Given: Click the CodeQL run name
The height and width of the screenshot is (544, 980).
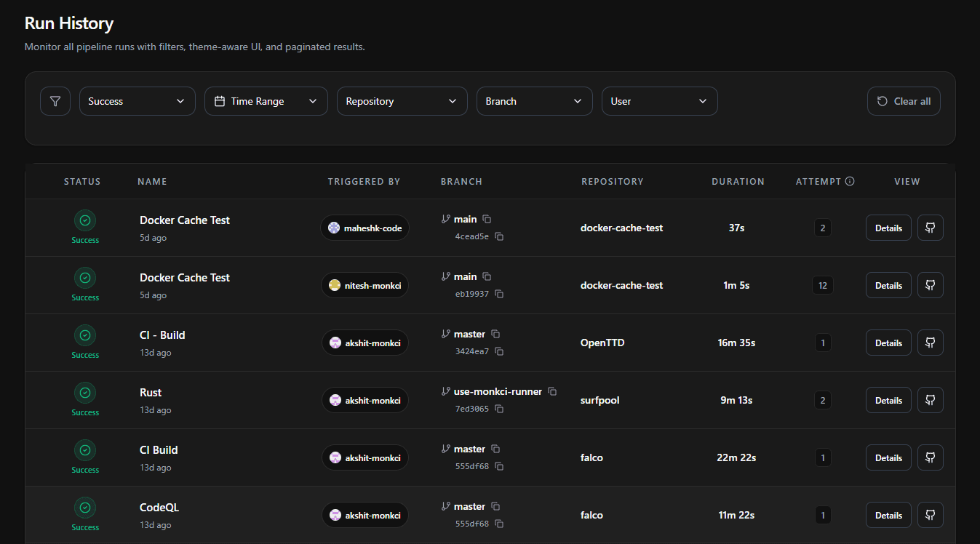Looking at the screenshot, I should click(159, 507).
